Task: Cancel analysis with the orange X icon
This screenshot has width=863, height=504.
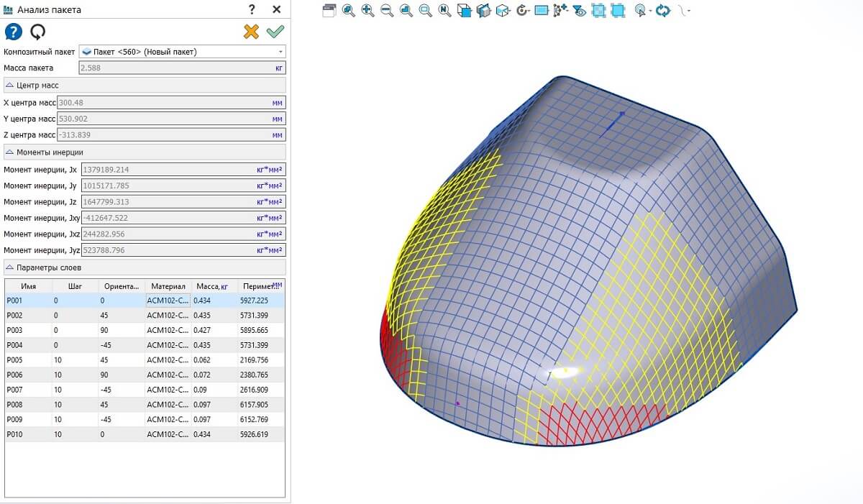Action: tap(251, 31)
